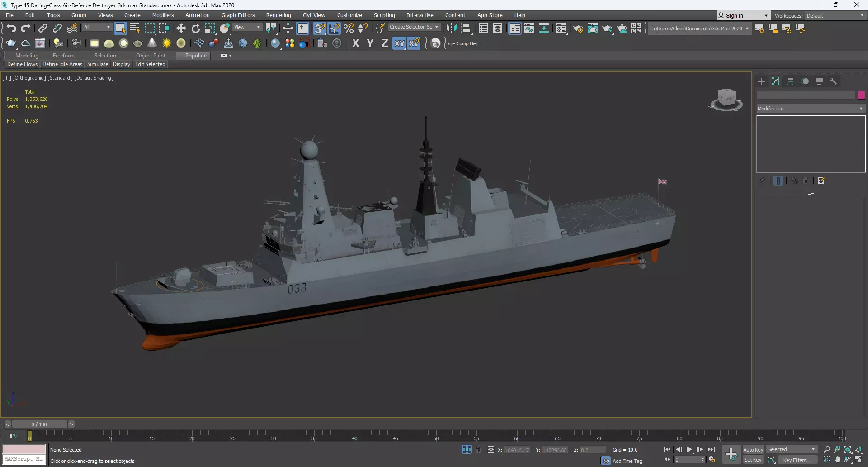868x467 pixels.
Task: Toggle the 3D Snaps button
Action: tap(320, 29)
